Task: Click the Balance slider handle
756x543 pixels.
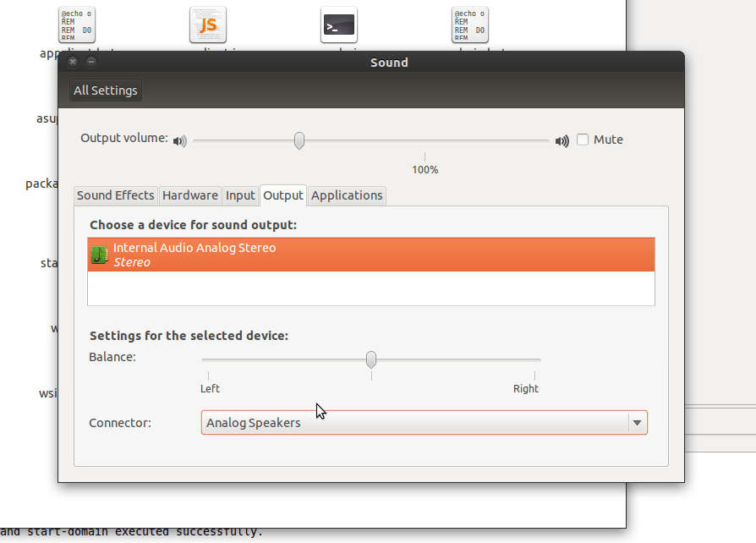Action: 370,359
